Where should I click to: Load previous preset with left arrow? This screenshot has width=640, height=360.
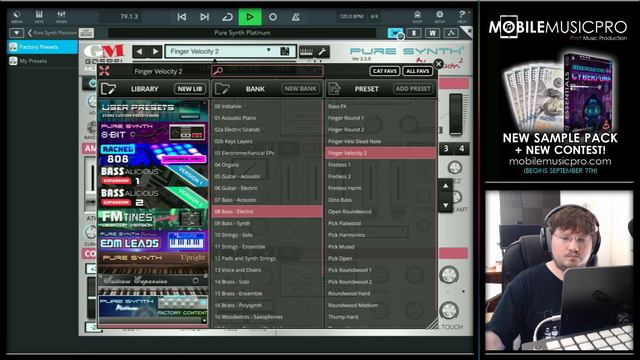[140, 51]
